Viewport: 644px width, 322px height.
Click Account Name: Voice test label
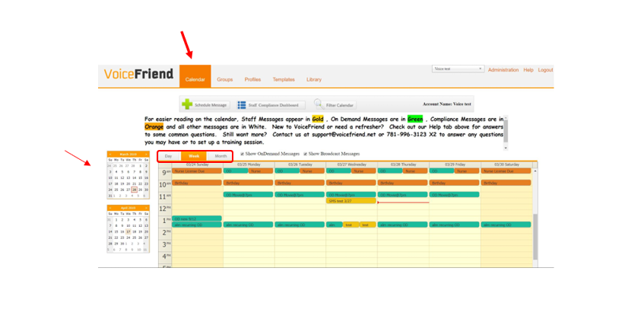click(446, 104)
